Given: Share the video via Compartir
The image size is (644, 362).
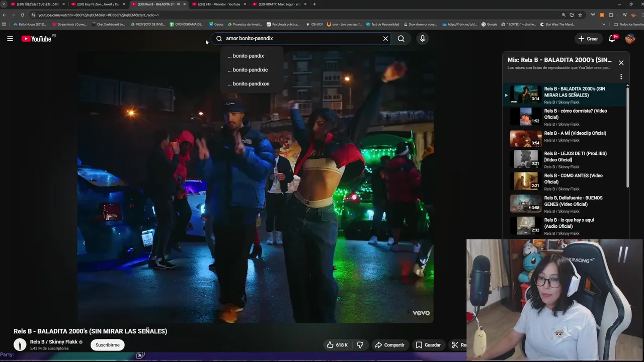Looking at the screenshot, I should point(389,345).
